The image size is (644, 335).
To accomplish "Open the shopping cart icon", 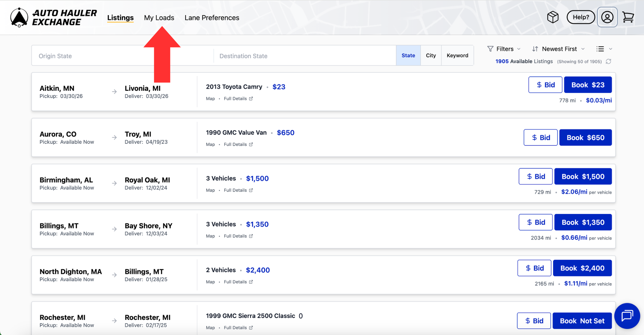I will click(628, 17).
